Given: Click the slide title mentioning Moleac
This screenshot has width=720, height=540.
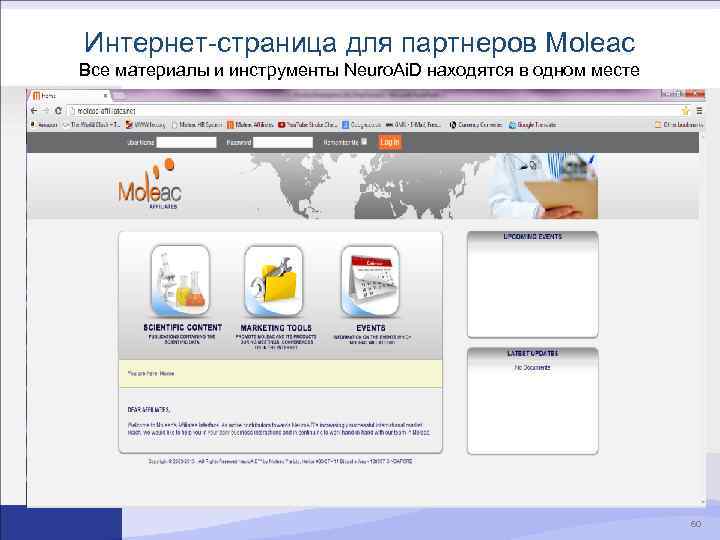Looking at the screenshot, I should click(x=360, y=42).
